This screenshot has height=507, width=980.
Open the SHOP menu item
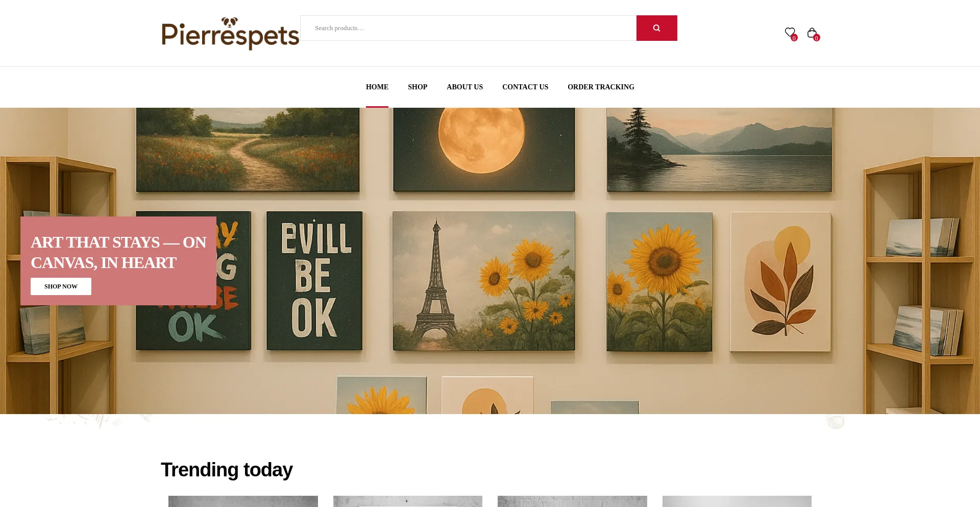point(418,87)
